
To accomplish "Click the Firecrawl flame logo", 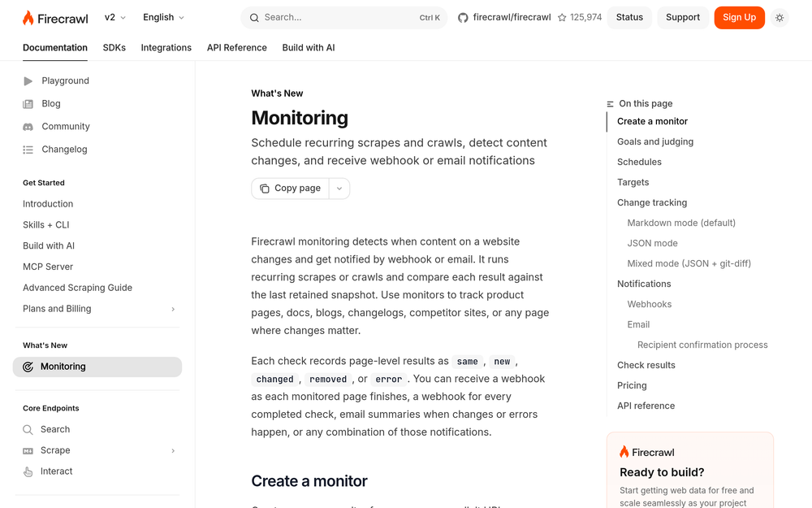I will [x=28, y=18].
